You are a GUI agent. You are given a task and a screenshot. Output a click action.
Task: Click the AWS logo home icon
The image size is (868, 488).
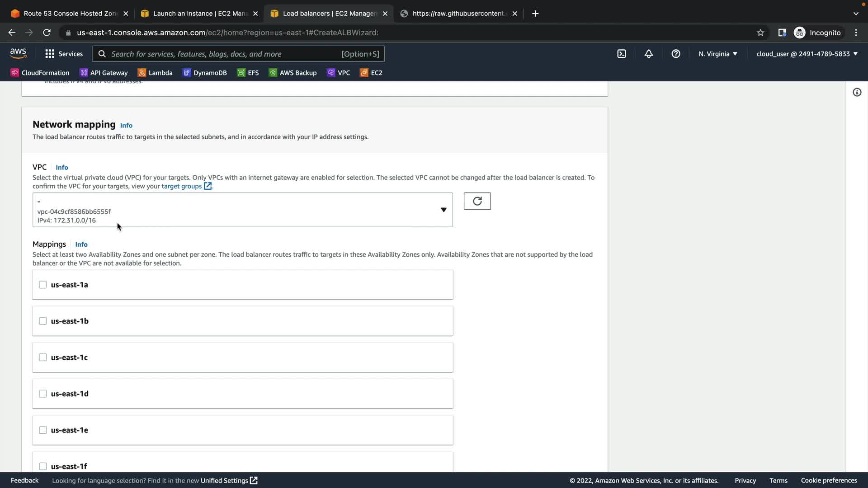(x=18, y=53)
